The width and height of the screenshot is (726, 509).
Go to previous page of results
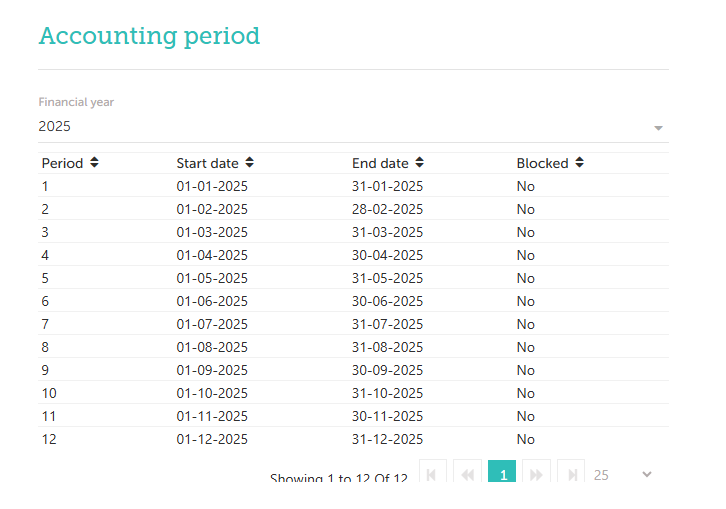click(467, 475)
